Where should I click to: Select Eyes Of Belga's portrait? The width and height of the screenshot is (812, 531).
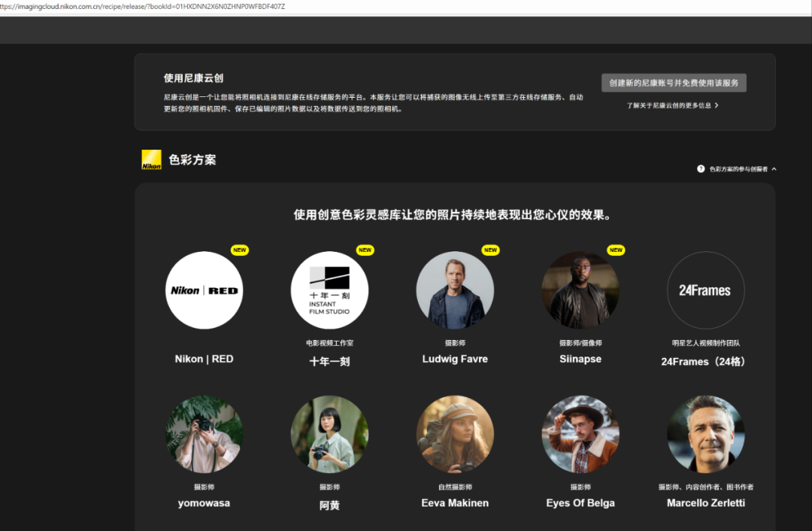(580, 434)
